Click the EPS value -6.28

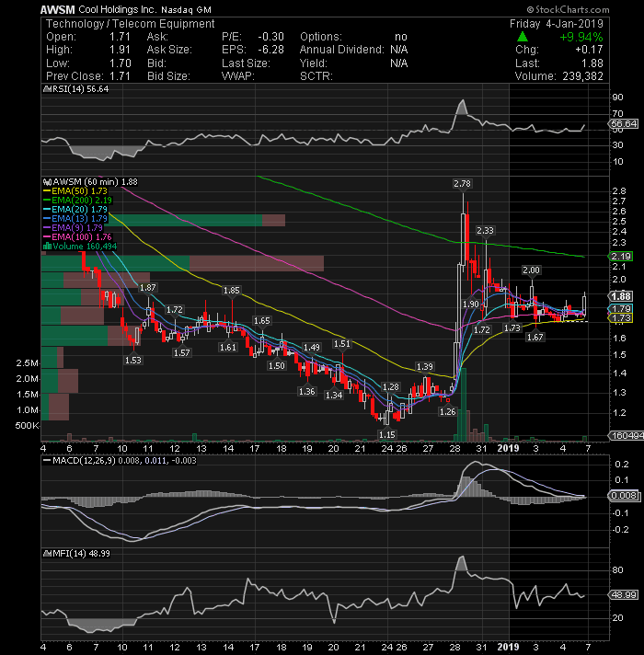270,50
